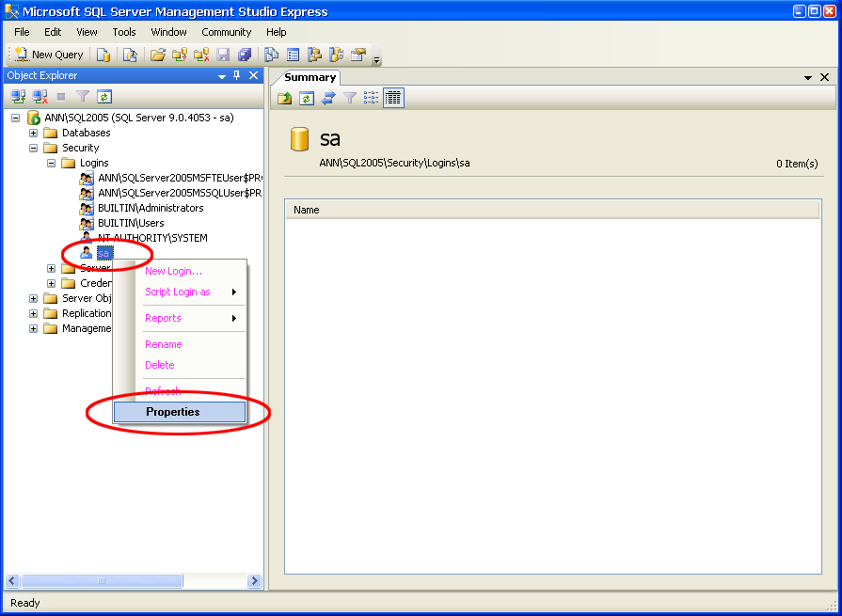Select the BUILTIN\Administrators login
This screenshot has height=616, width=842.
[x=150, y=208]
